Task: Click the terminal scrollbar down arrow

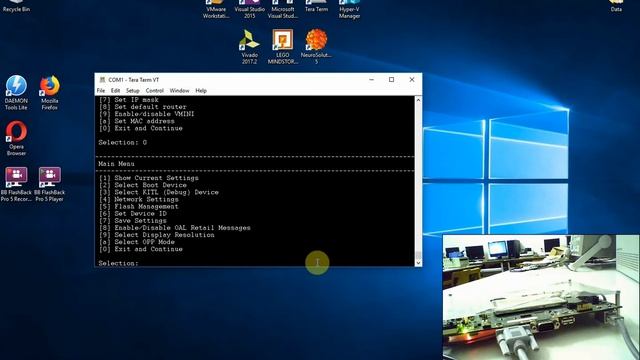Action: pyautogui.click(x=418, y=263)
